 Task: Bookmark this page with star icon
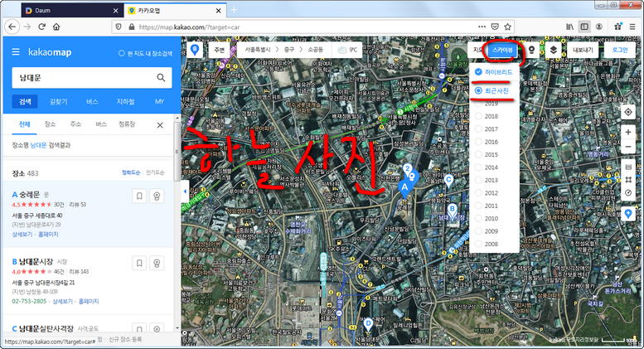[507, 27]
